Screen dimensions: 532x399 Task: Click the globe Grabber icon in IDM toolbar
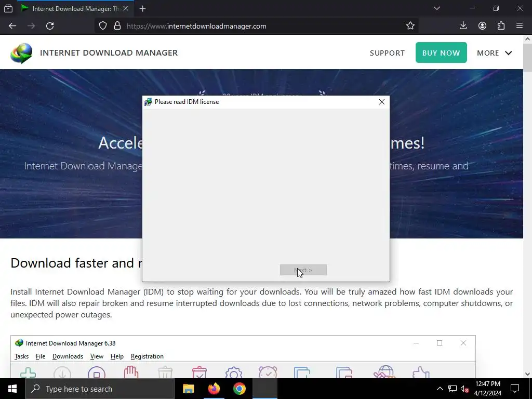(385, 372)
